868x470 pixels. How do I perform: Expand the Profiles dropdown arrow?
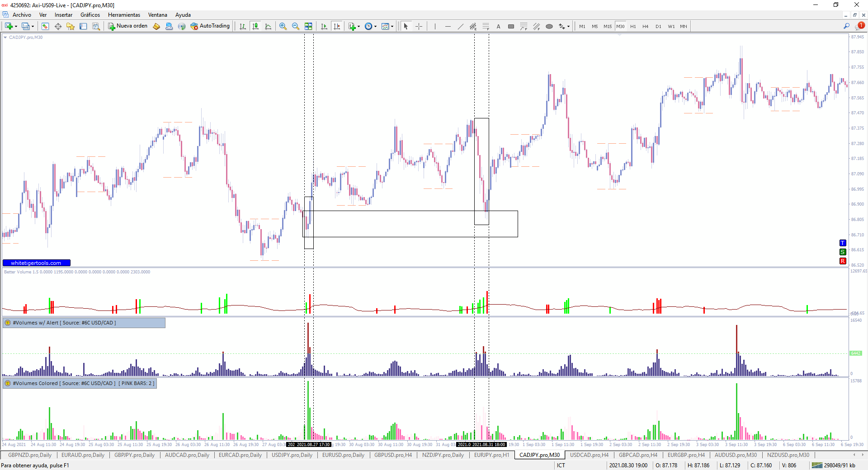click(x=33, y=26)
